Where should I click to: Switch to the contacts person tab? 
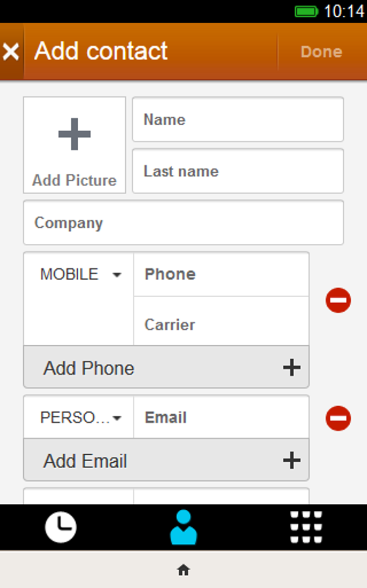pos(183,527)
